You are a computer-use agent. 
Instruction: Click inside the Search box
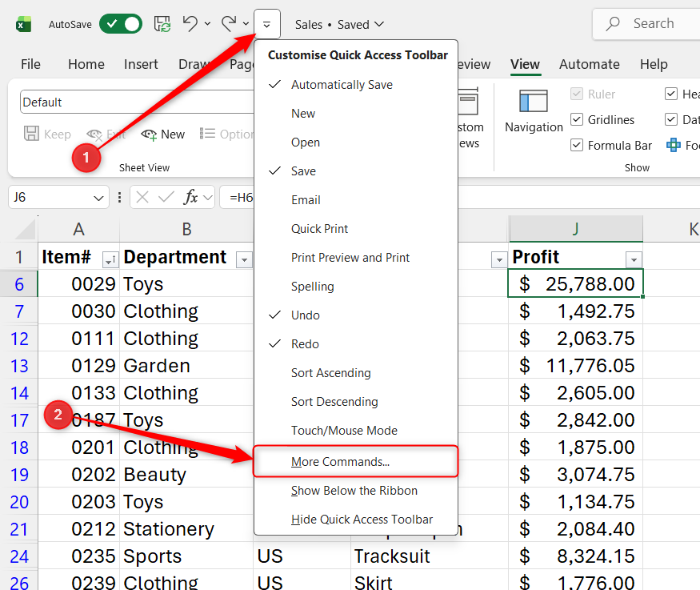(x=656, y=24)
